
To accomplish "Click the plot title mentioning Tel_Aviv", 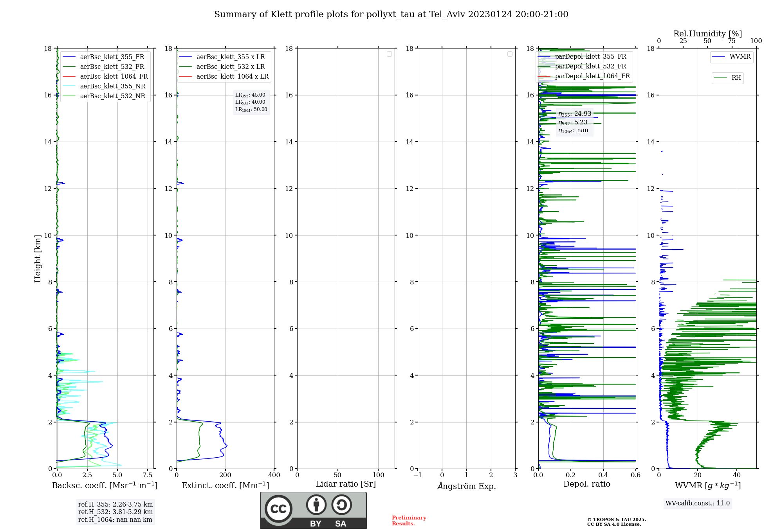I will (391, 14).
